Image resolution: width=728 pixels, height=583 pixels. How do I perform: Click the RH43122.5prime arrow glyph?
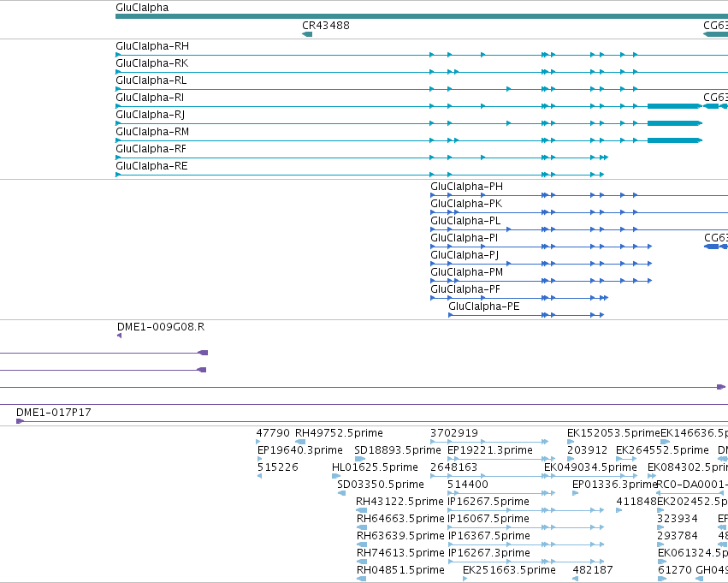pyautogui.click(x=361, y=510)
